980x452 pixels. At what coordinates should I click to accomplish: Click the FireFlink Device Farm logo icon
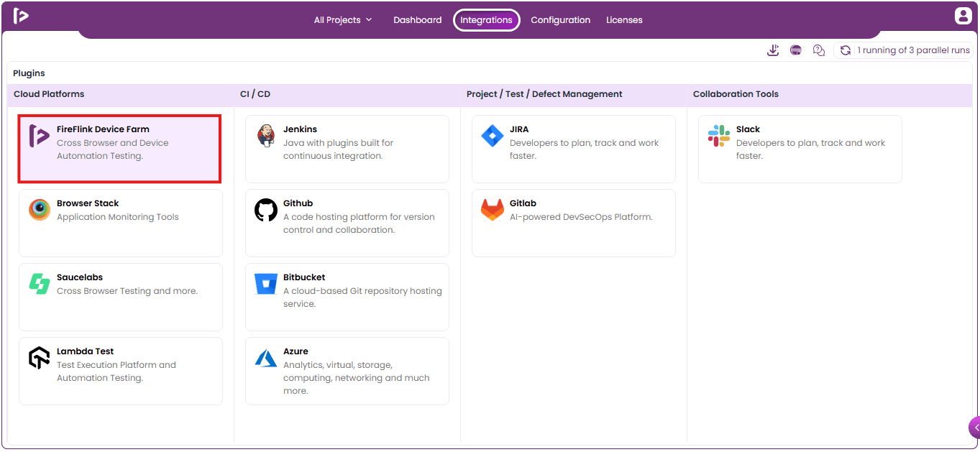pyautogui.click(x=39, y=136)
